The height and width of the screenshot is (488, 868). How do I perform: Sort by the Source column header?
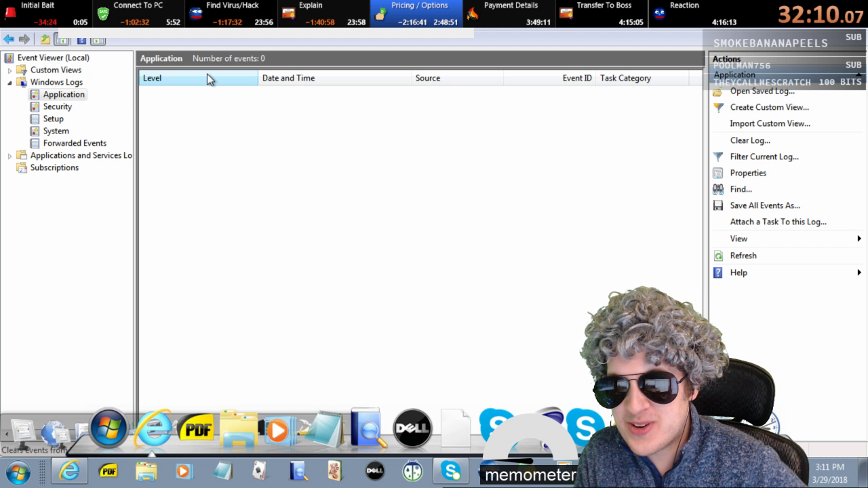pyautogui.click(x=457, y=78)
